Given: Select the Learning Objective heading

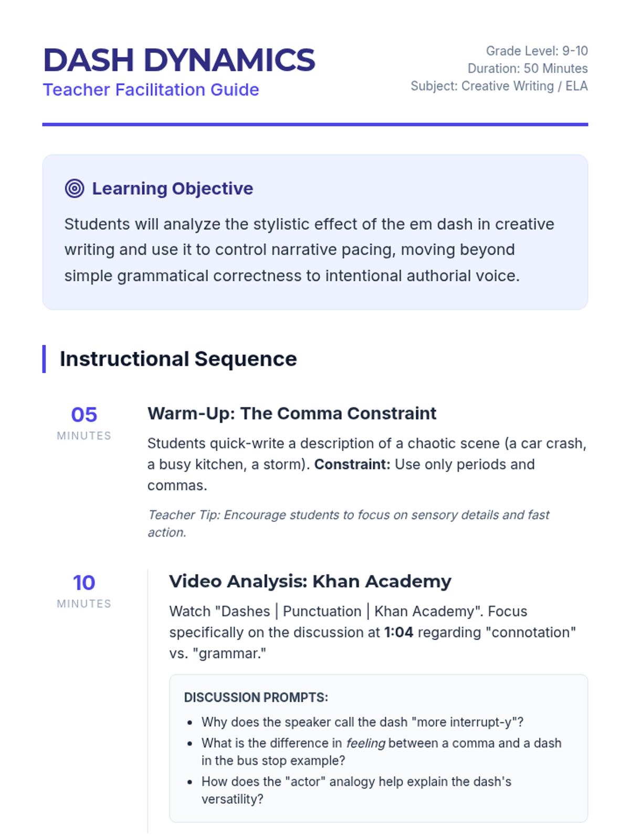Looking at the screenshot, I should (172, 188).
